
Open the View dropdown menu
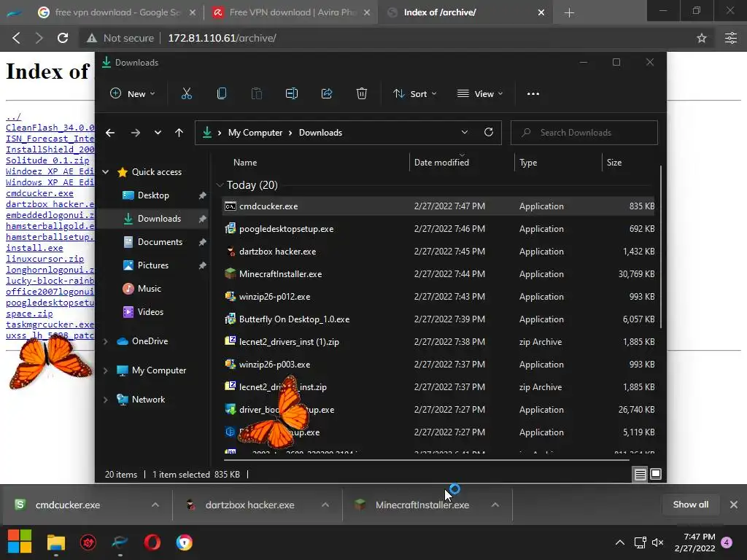[x=480, y=94]
